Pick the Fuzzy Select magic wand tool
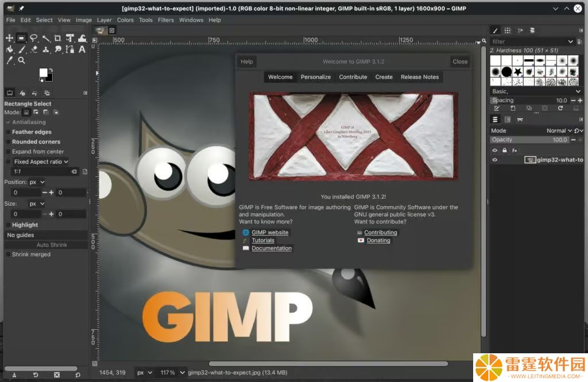 pos(46,38)
